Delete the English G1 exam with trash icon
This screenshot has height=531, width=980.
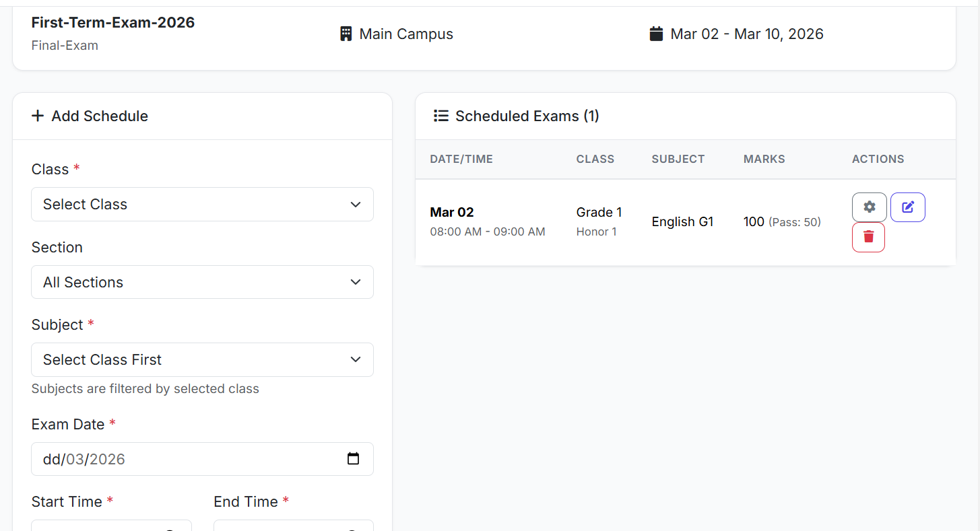(868, 237)
